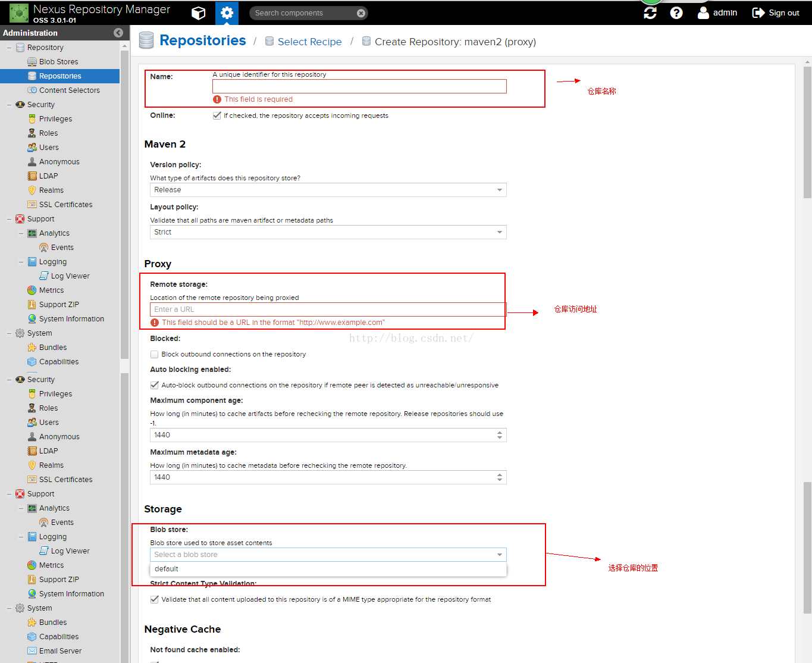The width and height of the screenshot is (812, 663).
Task: Click the Maximum component age field
Action: (323, 435)
